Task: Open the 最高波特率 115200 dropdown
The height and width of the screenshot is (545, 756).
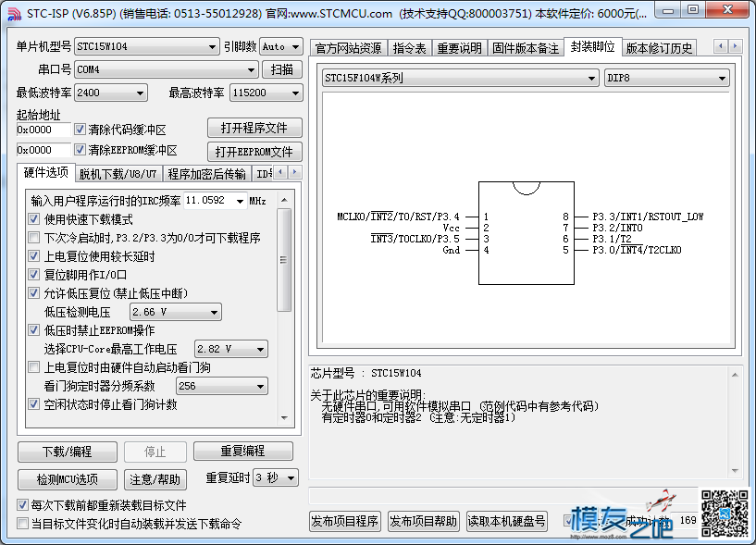Action: pos(266,93)
